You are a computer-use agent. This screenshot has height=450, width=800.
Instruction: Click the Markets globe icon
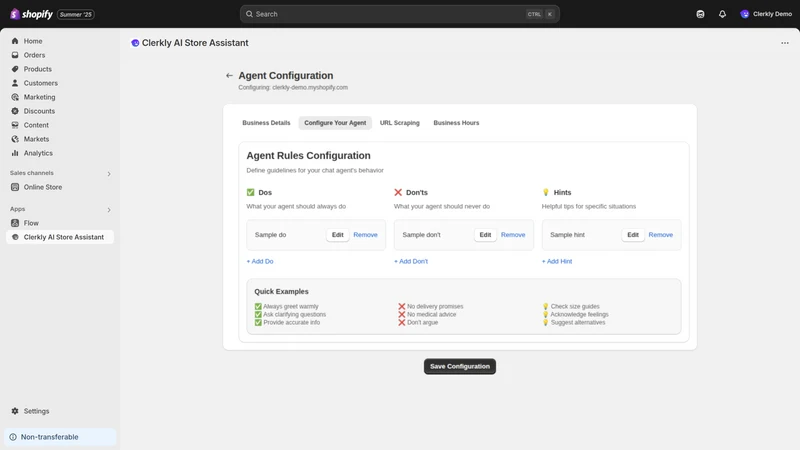point(15,139)
